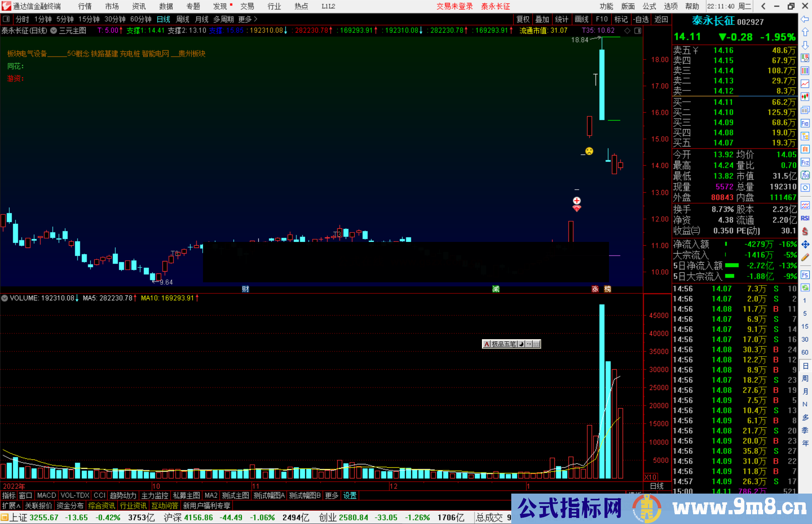Switch to the 1-minute period in right sidebar
This screenshot has width=812, height=524.
805,301
